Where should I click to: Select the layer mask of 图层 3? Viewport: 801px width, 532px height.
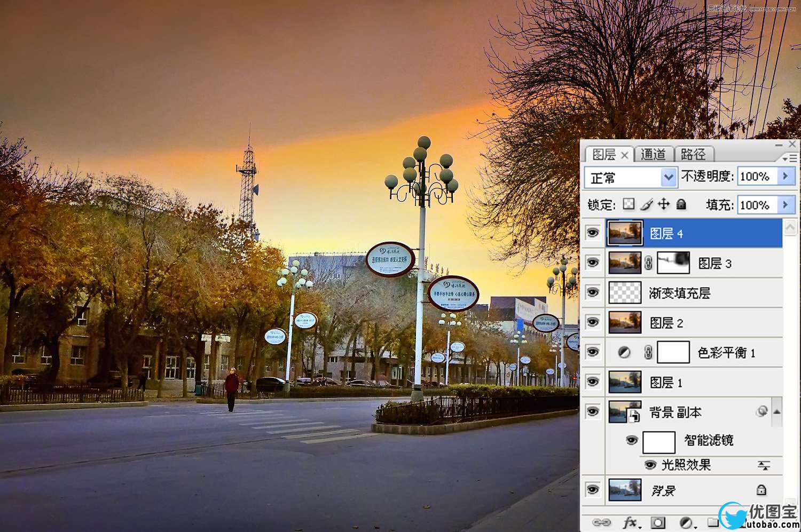[x=673, y=263]
